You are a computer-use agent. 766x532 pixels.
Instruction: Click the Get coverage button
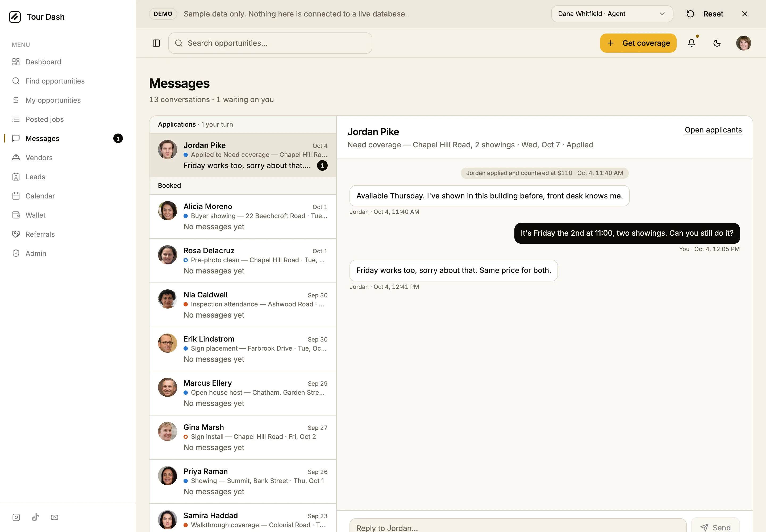point(638,43)
